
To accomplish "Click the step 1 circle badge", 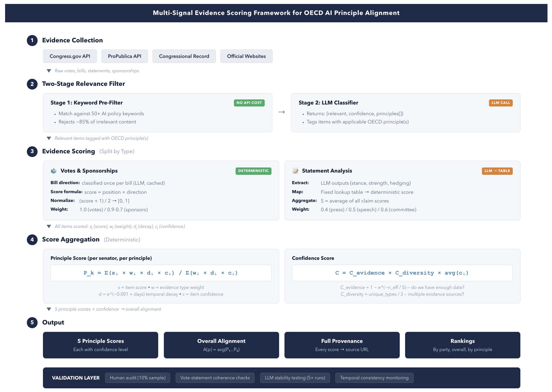I will (x=32, y=40).
